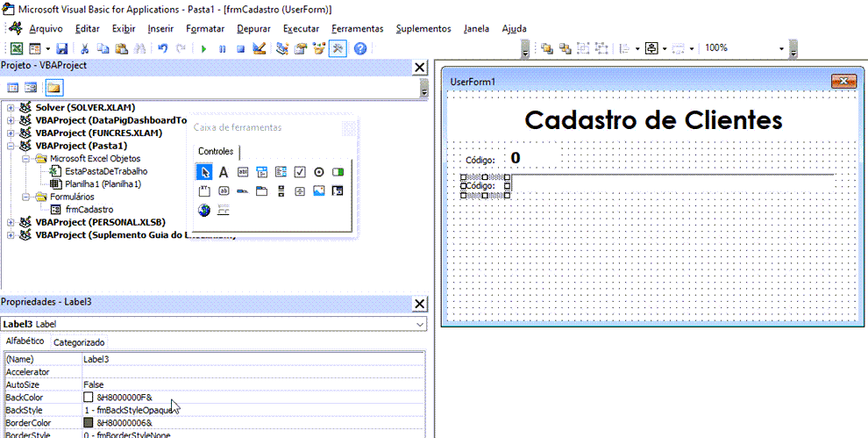Click View Object icon in Project panel
Viewport: 868px width, 438px height.
[x=31, y=88]
